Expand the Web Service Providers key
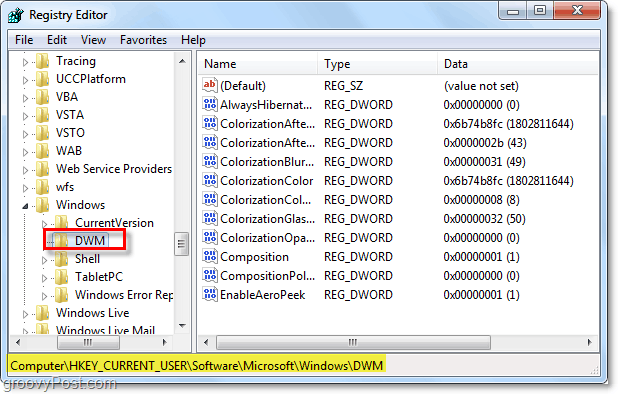Screen dimensions: 618x394 click(x=25, y=170)
